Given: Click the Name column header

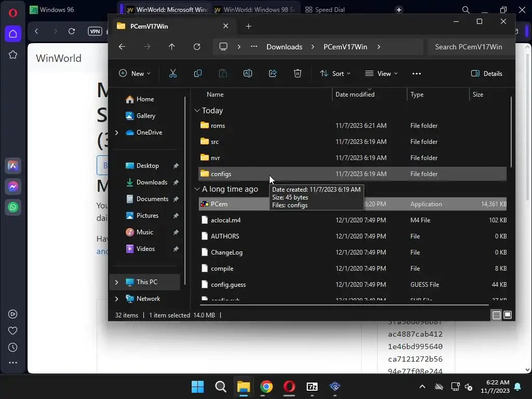Looking at the screenshot, I should pyautogui.click(x=215, y=95).
